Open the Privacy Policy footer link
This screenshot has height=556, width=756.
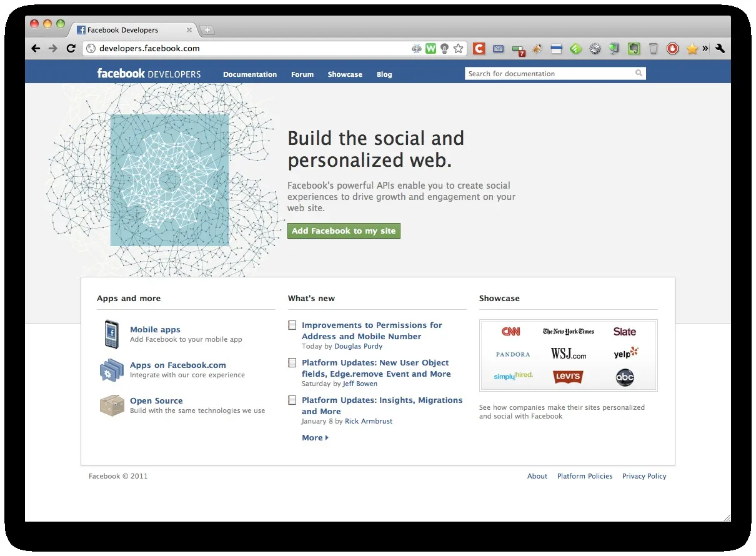click(x=644, y=476)
